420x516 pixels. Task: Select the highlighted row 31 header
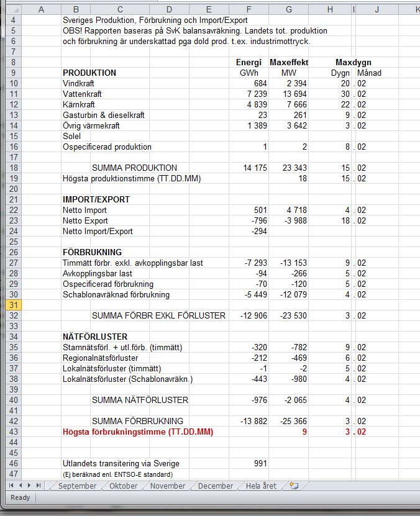click(x=12, y=305)
